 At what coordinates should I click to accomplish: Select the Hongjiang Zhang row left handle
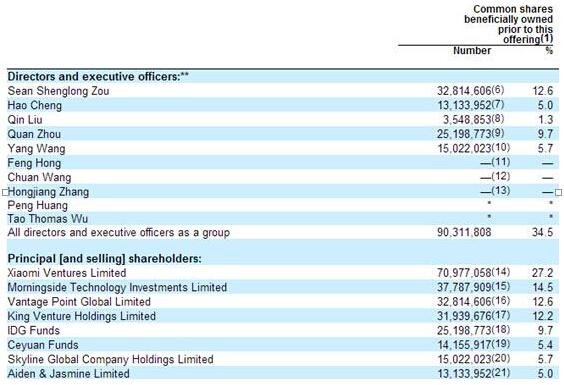coord(5,192)
